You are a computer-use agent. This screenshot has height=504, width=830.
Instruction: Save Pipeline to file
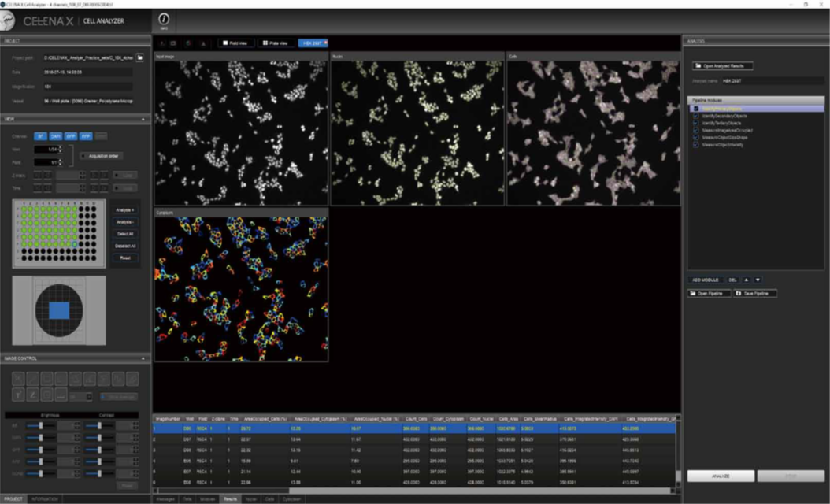pyautogui.click(x=755, y=293)
